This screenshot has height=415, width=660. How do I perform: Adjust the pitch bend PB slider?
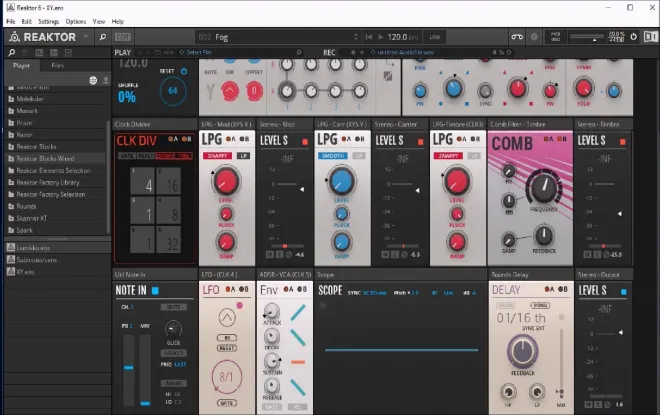[x=128, y=367]
